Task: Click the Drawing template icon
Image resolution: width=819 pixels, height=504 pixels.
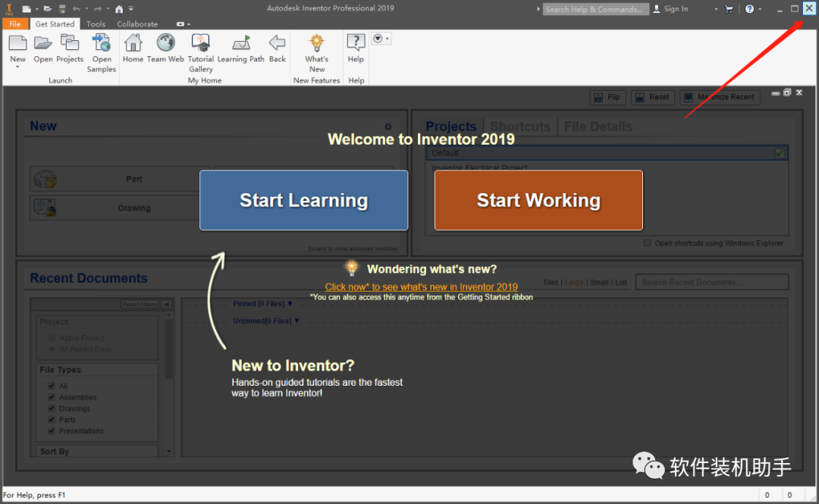Action: pos(45,208)
